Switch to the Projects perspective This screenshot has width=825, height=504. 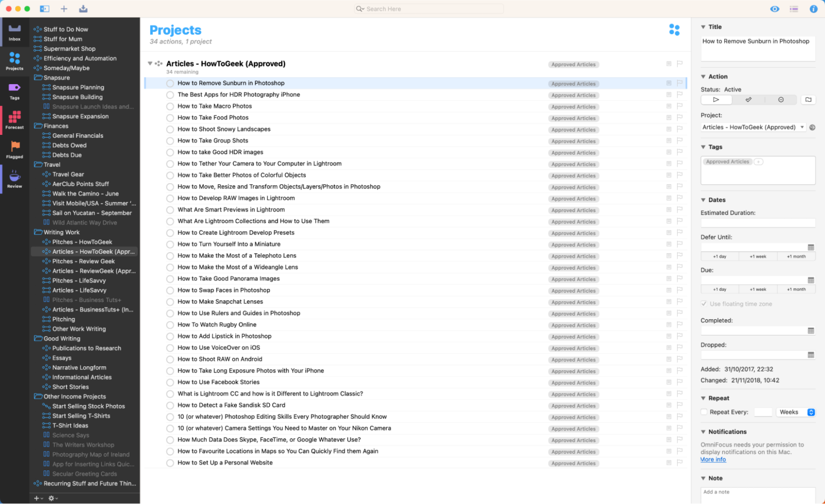pos(15,62)
